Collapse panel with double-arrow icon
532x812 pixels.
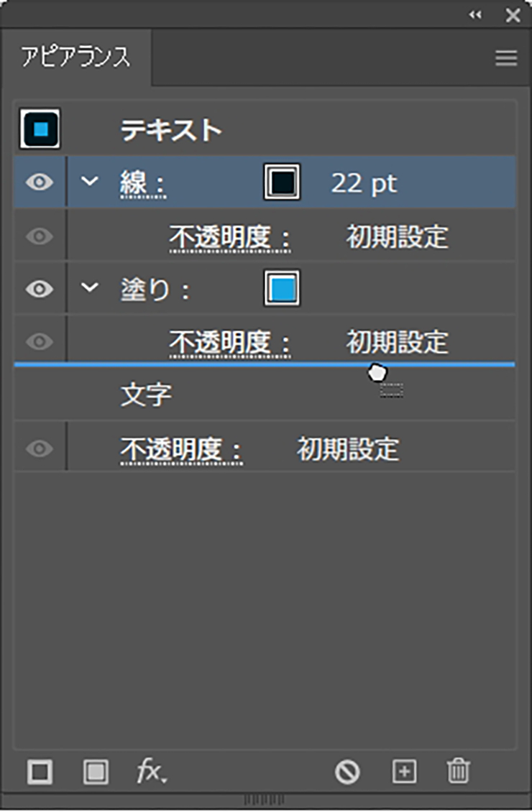(x=475, y=15)
